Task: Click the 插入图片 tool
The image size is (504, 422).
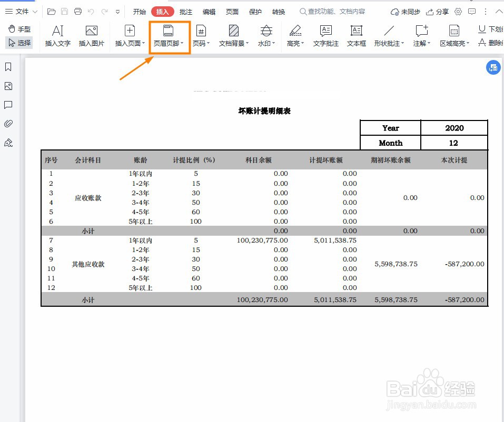Action: click(x=92, y=36)
